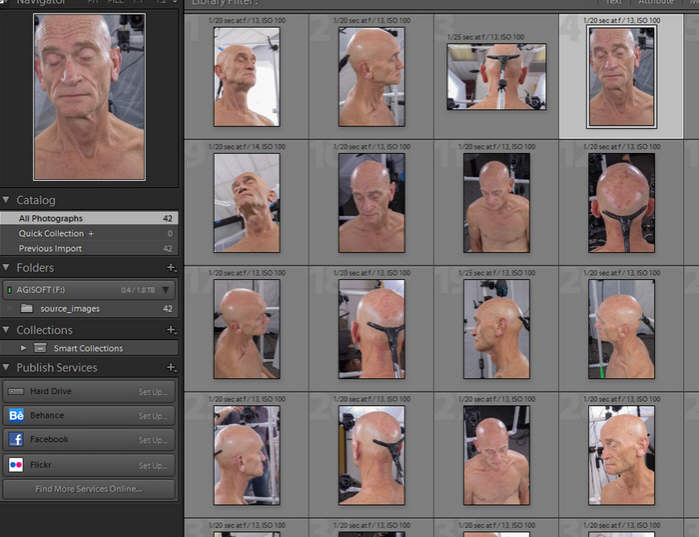Click the Smart Collections set icon
The image size is (699, 537).
tap(41, 348)
